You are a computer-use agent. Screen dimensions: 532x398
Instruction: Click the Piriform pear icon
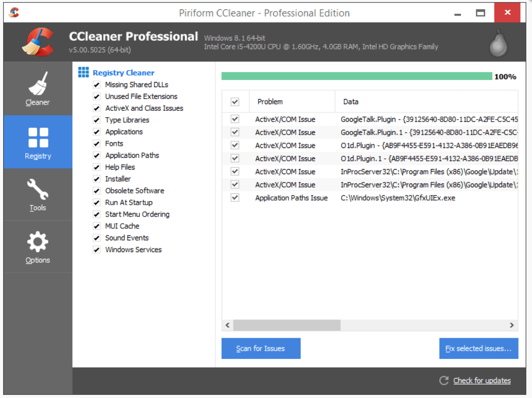click(498, 43)
